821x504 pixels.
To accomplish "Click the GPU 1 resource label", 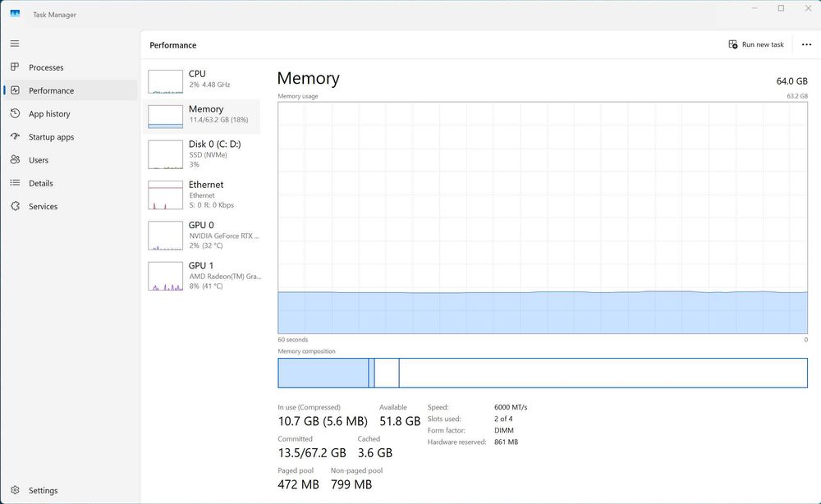I will (201, 266).
